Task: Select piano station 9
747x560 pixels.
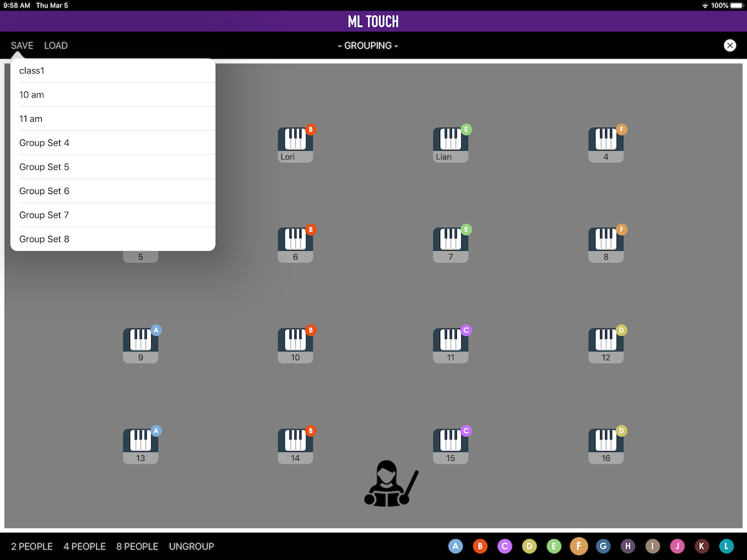Action: pos(141,345)
